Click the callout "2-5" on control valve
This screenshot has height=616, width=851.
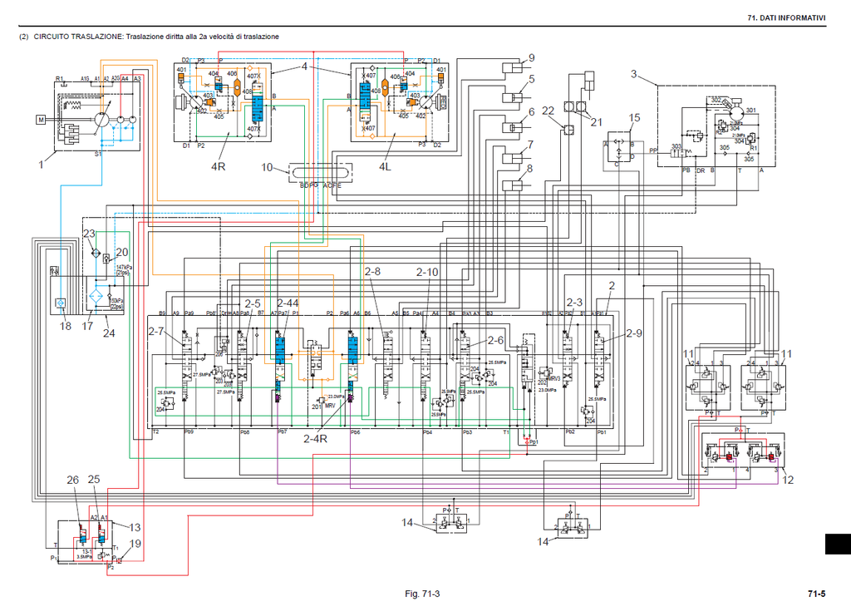(x=253, y=304)
